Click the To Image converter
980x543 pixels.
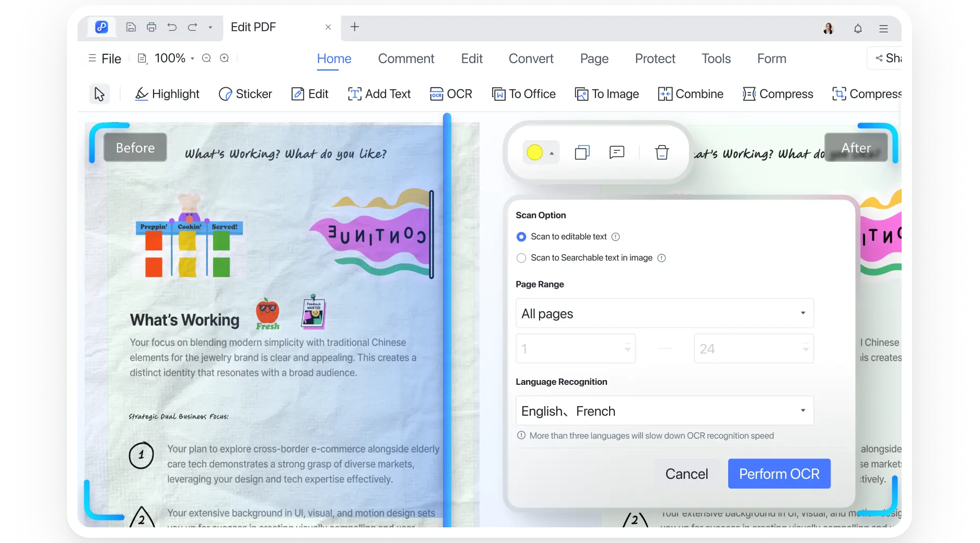click(606, 94)
